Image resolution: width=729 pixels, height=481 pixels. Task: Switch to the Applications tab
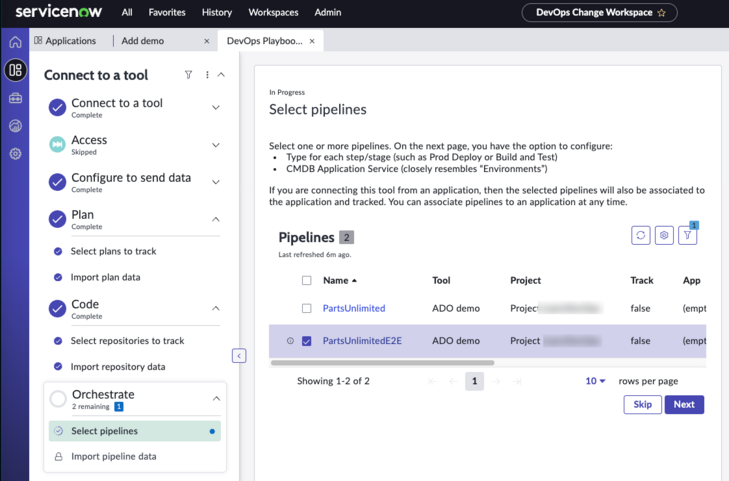click(65, 41)
